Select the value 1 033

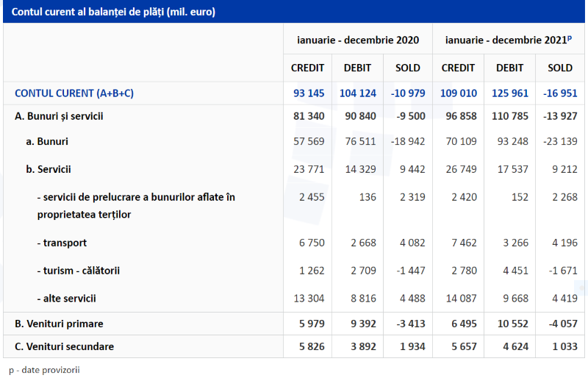coord(564,346)
